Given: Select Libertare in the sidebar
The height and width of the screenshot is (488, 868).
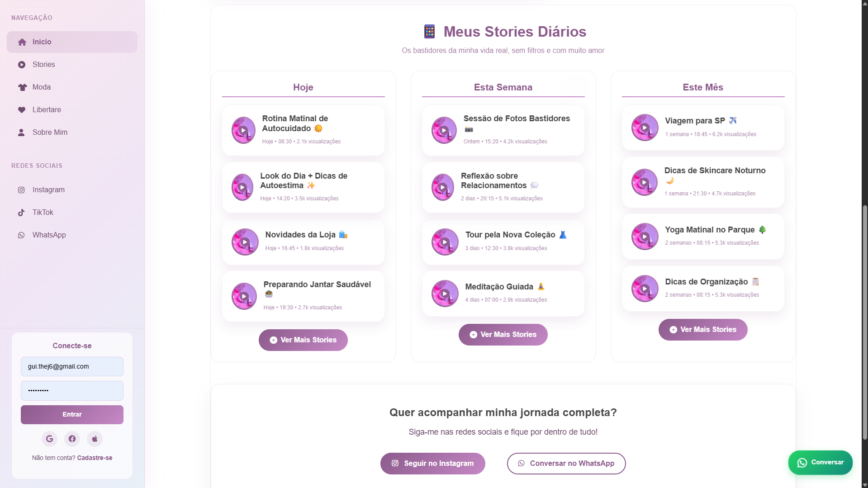Looking at the screenshot, I should [47, 110].
